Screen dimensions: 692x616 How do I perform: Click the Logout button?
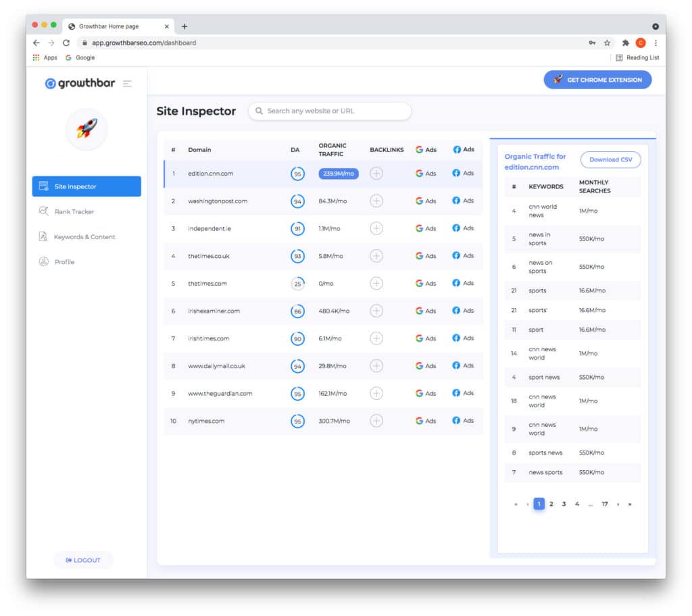coord(83,560)
